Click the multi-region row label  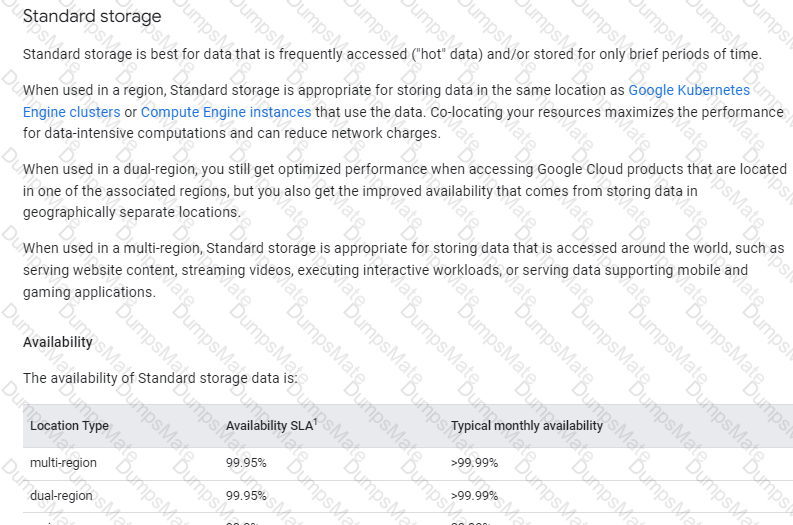pyautogui.click(x=63, y=463)
